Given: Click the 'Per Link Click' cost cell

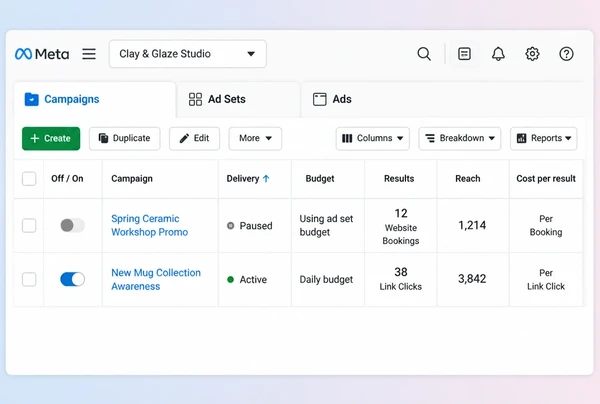Looking at the screenshot, I should (546, 280).
